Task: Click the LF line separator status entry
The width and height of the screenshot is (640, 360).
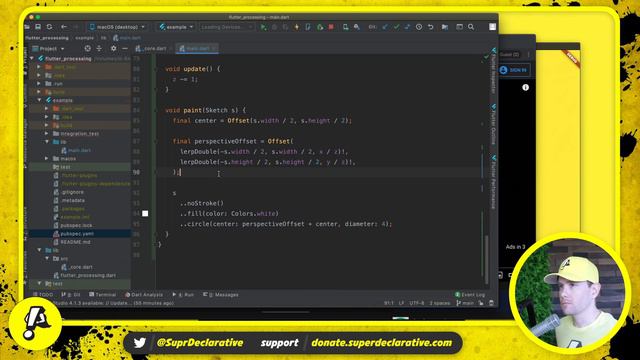Action: pyautogui.click(x=401, y=303)
